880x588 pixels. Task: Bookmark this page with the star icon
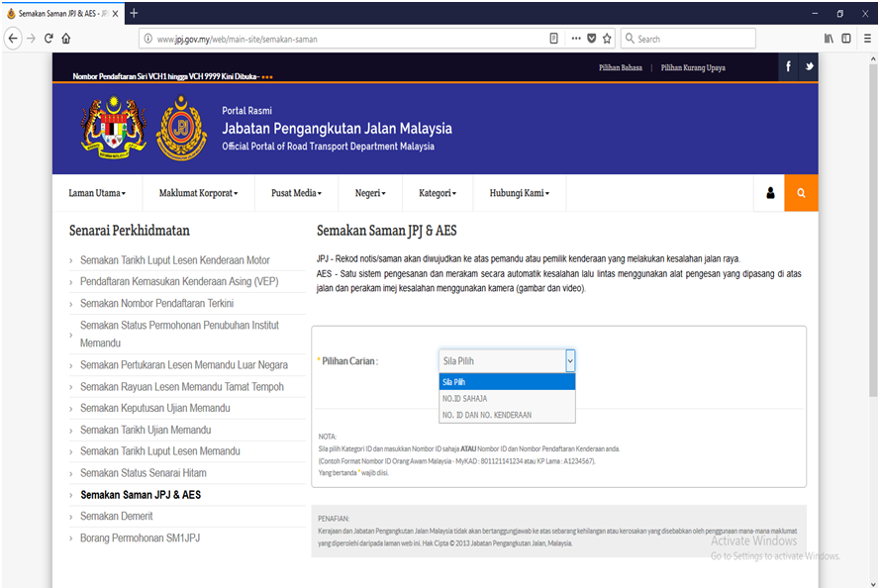click(x=607, y=39)
